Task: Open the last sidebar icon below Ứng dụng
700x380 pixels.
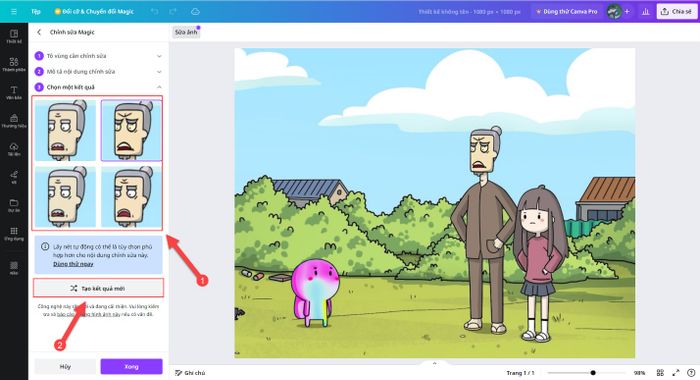Action: tap(14, 267)
